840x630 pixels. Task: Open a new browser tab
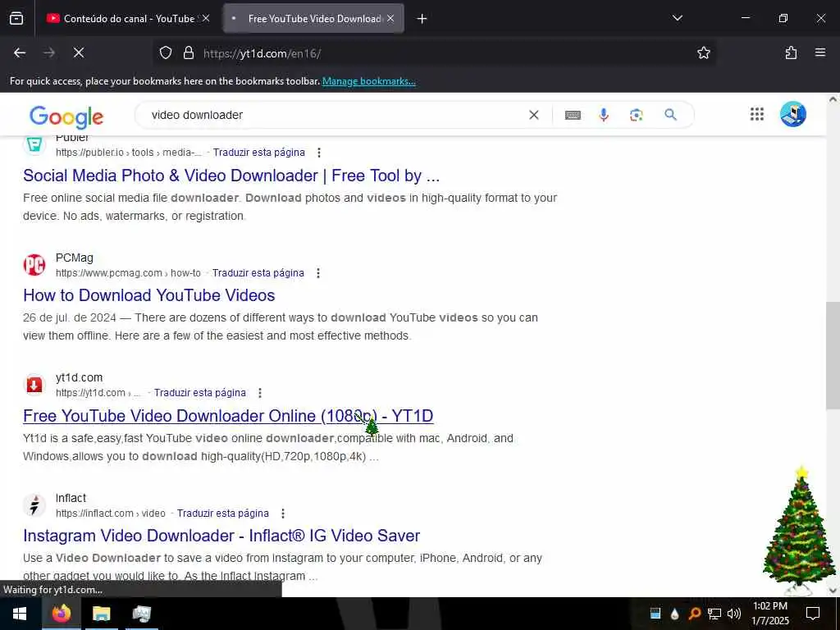(422, 19)
